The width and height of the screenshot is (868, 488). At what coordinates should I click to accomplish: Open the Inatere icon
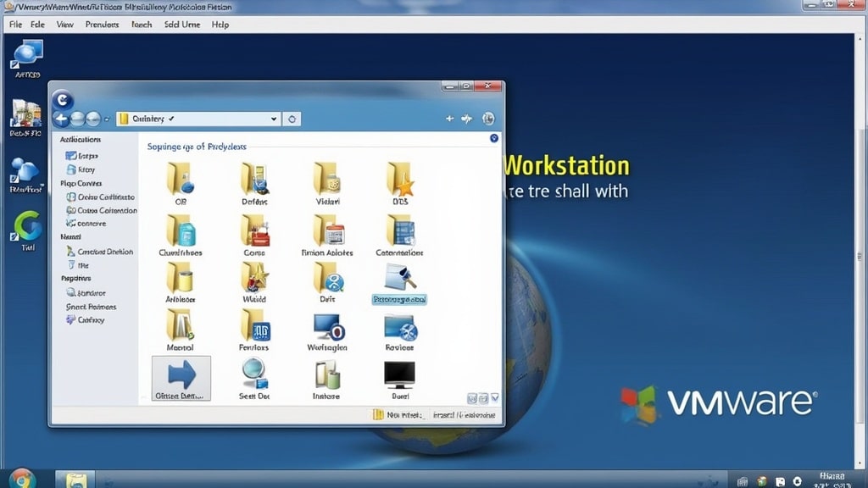tap(327, 374)
